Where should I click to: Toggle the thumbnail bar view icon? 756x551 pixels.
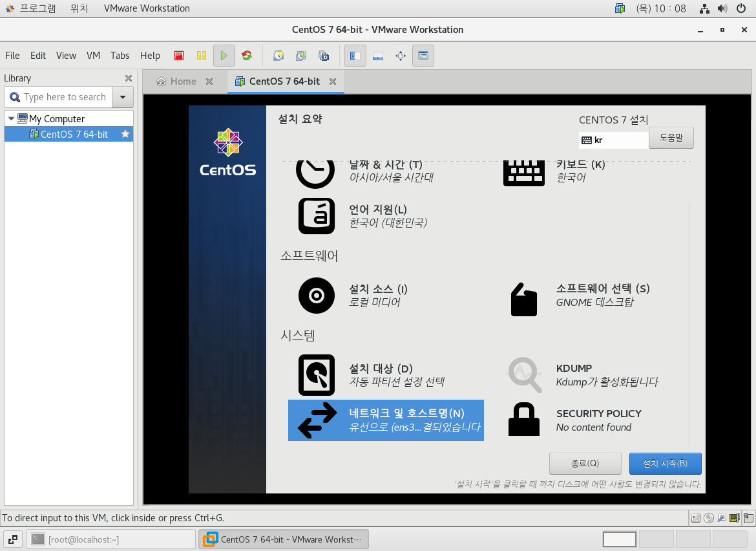click(378, 56)
